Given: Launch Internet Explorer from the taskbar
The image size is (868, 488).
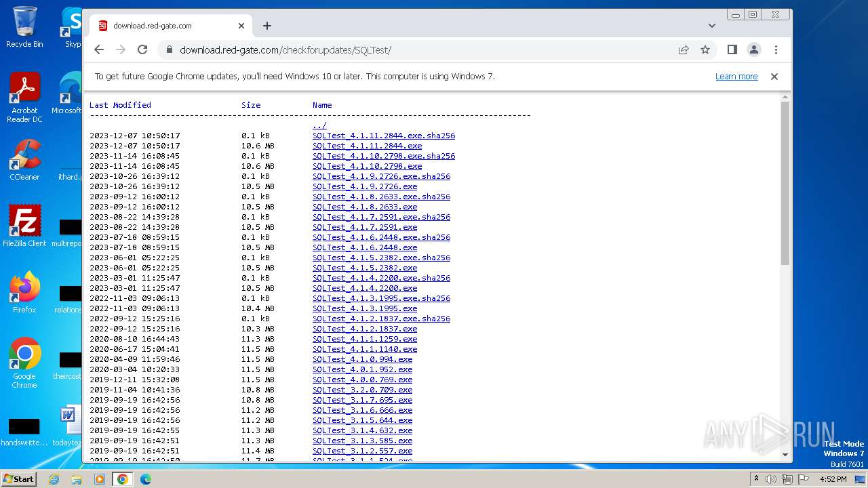Looking at the screenshot, I should [54, 479].
